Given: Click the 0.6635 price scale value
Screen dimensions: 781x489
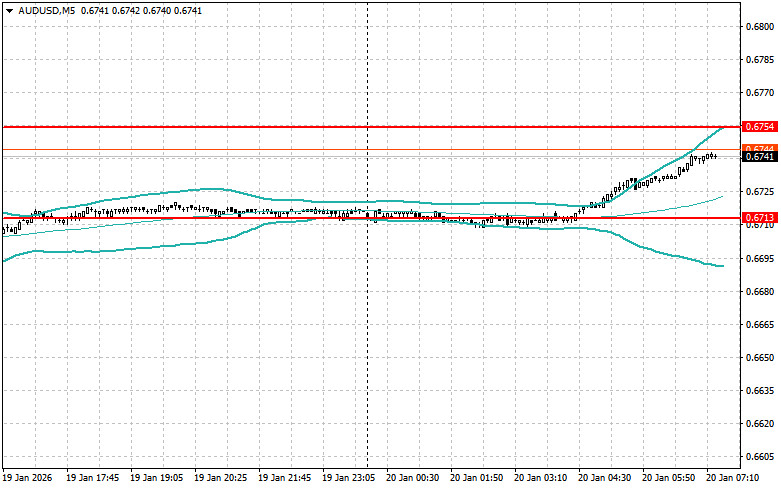Looking at the screenshot, I should coord(760,390).
